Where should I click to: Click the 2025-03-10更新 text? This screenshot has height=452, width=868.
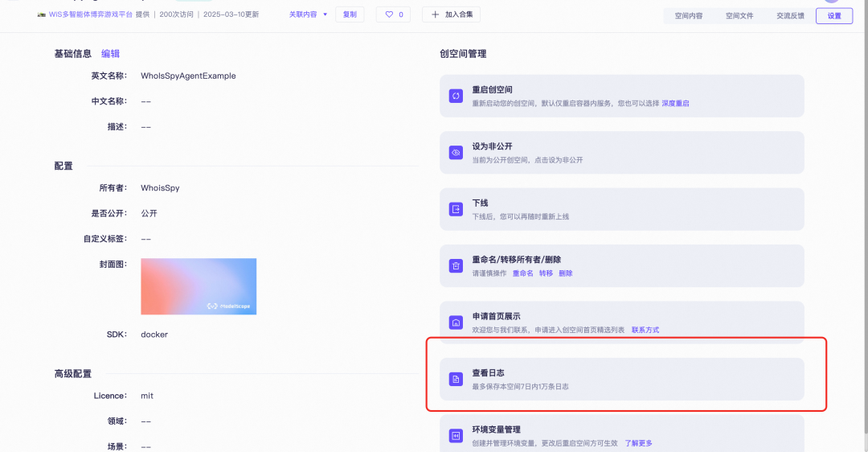pyautogui.click(x=231, y=14)
